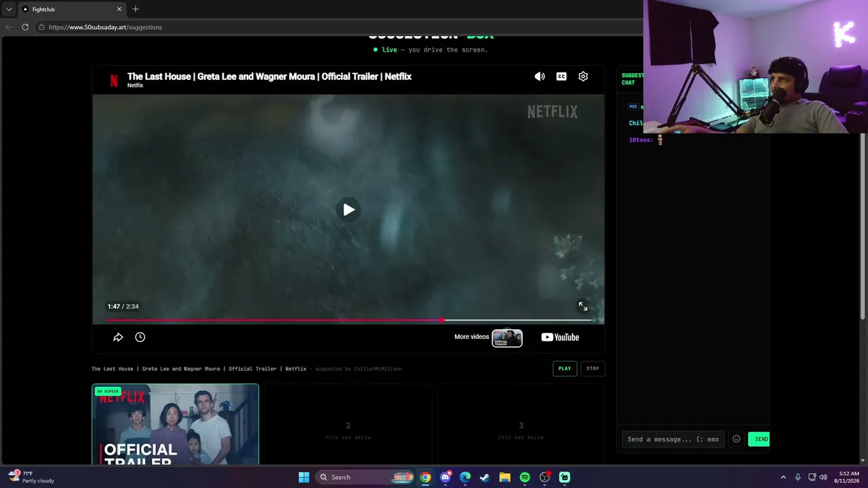Select the Fightclub browser tab
Viewport: 868px width, 488px height.
(x=72, y=9)
